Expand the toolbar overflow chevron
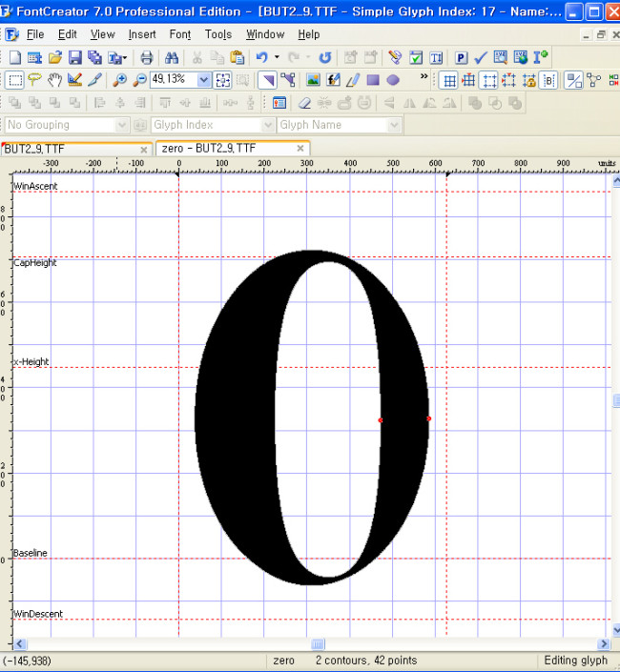Image resolution: width=620 pixels, height=672 pixels. click(424, 76)
